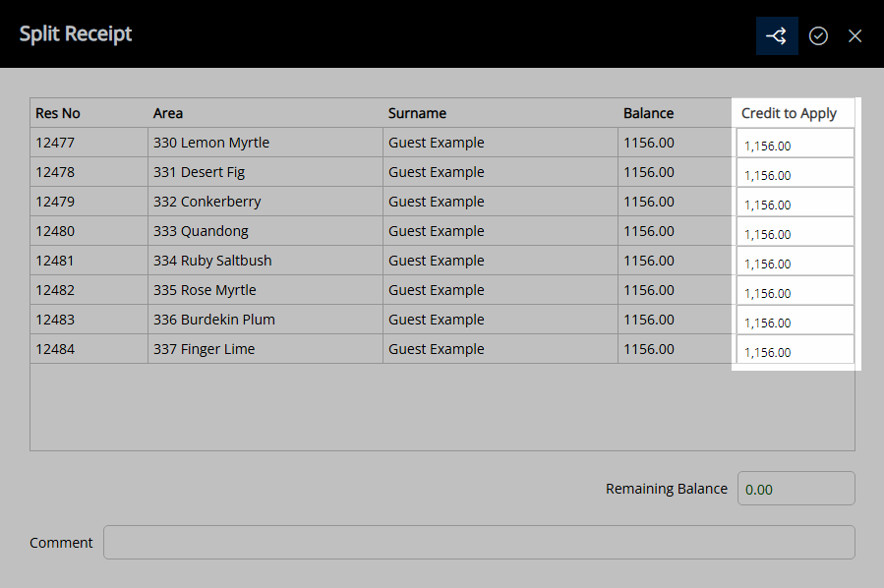Select reservation number 12479 cell
This screenshot has height=588, width=884.
pos(89,202)
